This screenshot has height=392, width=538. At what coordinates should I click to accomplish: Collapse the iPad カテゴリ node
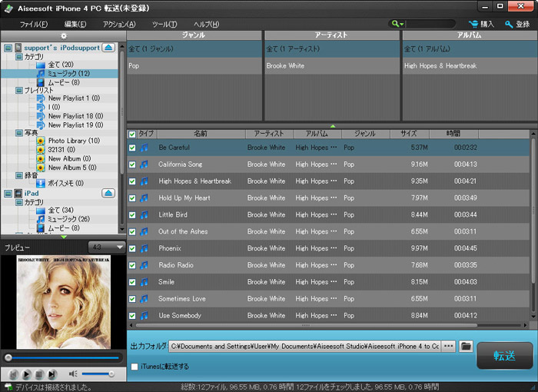click(19, 202)
